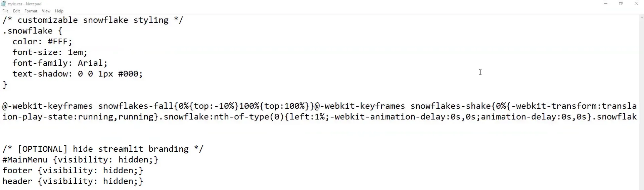Image resolution: width=644 pixels, height=190 pixels.
Task: Place cursor on 'font-size: 1em;' line
Action: 50,52
